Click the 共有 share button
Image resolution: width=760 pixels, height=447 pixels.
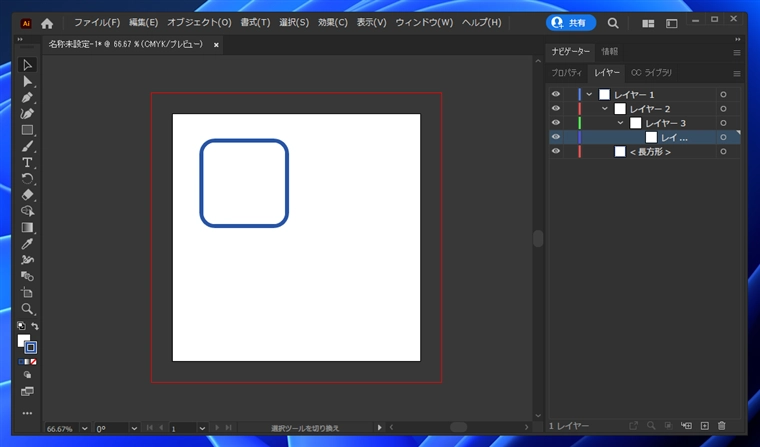pyautogui.click(x=570, y=23)
